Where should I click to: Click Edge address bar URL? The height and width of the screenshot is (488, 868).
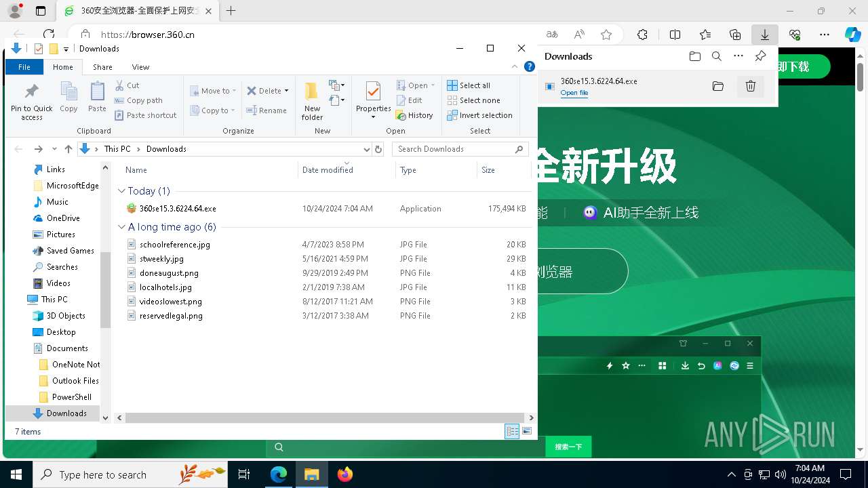click(x=148, y=35)
